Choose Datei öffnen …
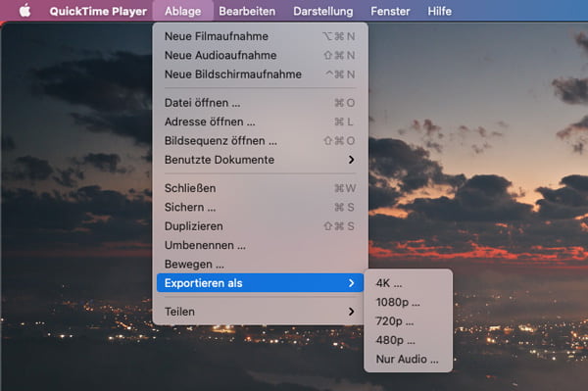Image resolution: width=588 pixels, height=391 pixels. (x=260, y=103)
